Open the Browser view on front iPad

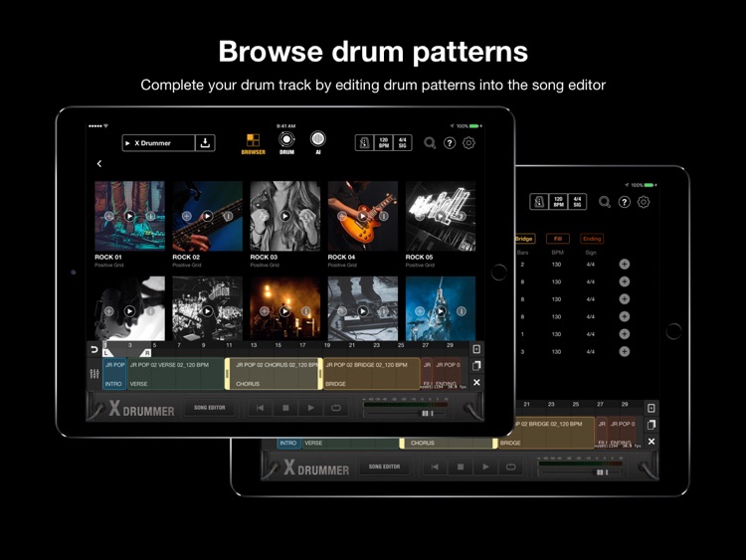tap(253, 143)
